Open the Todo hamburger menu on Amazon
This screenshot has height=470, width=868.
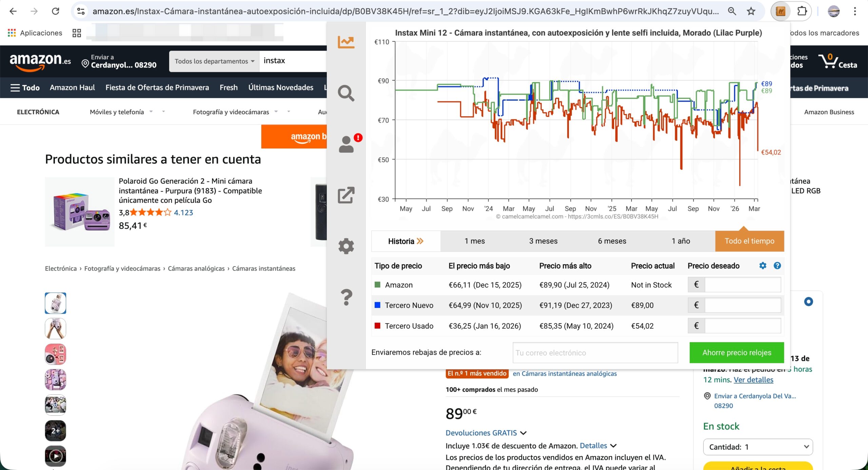[15, 87]
